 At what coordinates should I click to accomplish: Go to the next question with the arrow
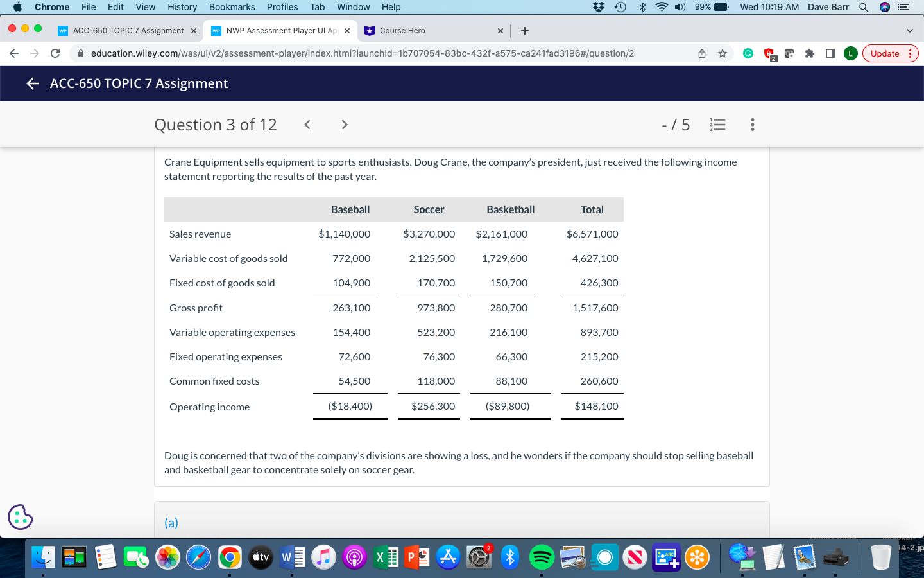[344, 125]
